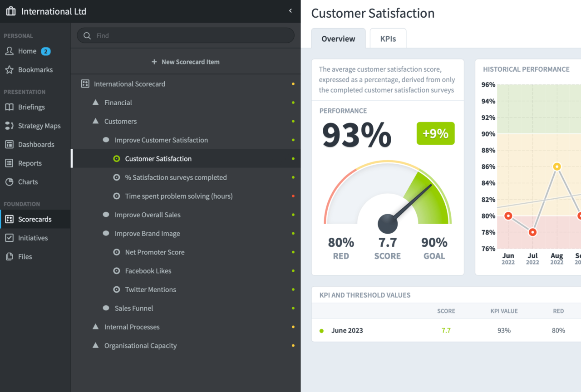Viewport: 581px width, 392px height.
Task: Switch to the KPIs tab
Action: pos(388,38)
